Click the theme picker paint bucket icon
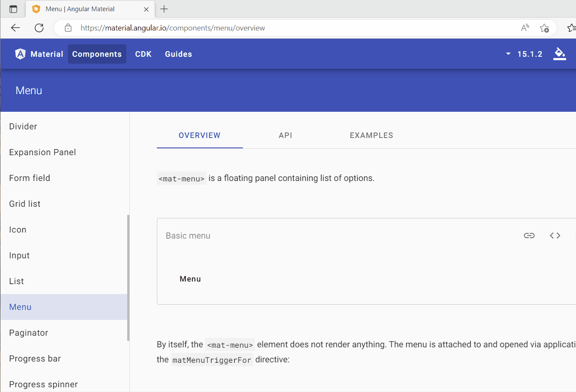The width and height of the screenshot is (576, 392). 559,54
